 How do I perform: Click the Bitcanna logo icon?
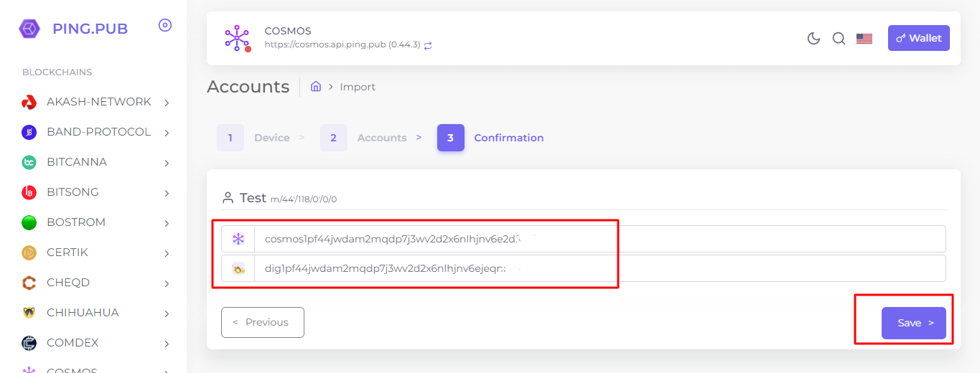click(29, 162)
